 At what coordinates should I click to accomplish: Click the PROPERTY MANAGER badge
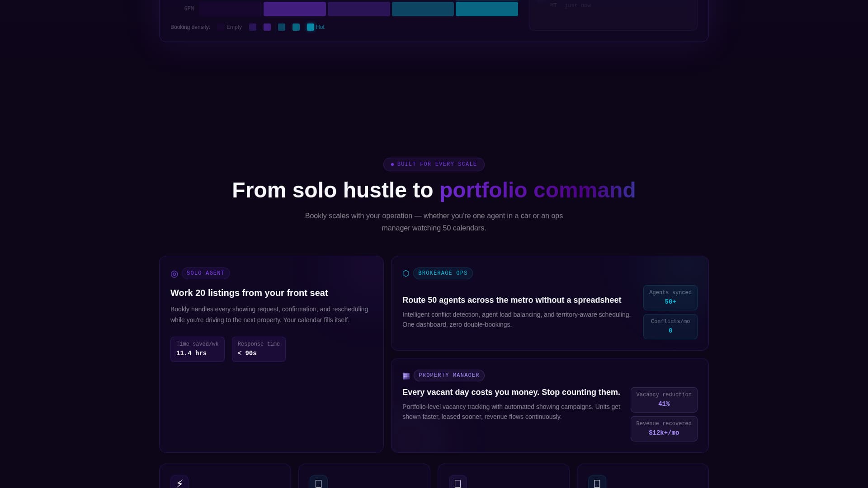tap(449, 375)
